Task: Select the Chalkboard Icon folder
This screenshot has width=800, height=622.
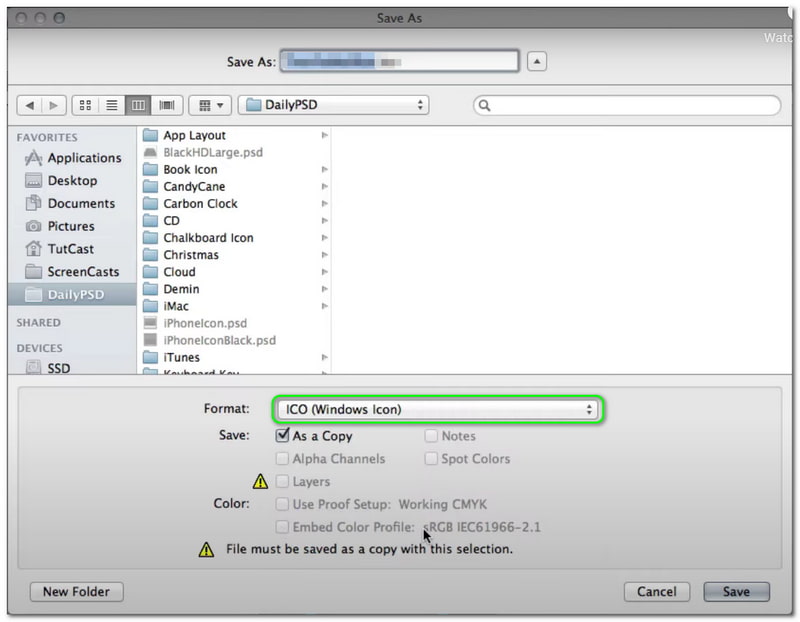Action: [235, 238]
